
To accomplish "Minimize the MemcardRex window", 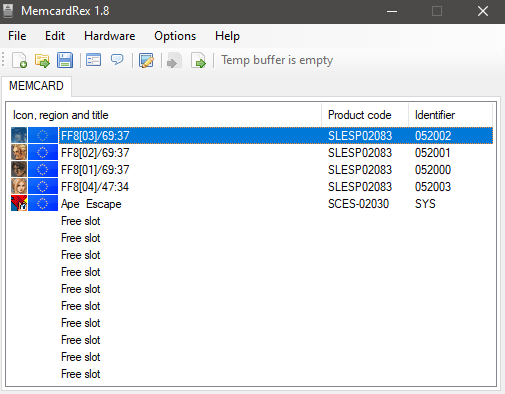I will (x=392, y=11).
